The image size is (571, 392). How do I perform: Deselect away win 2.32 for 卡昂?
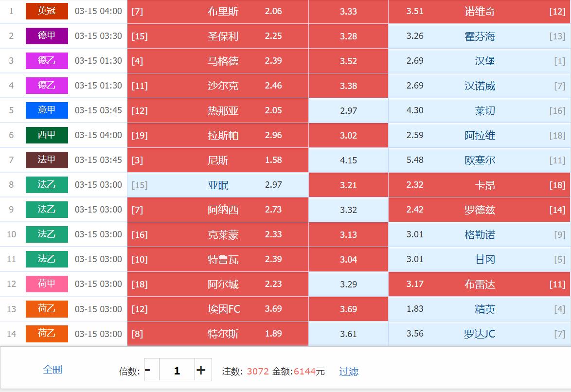[480, 185]
